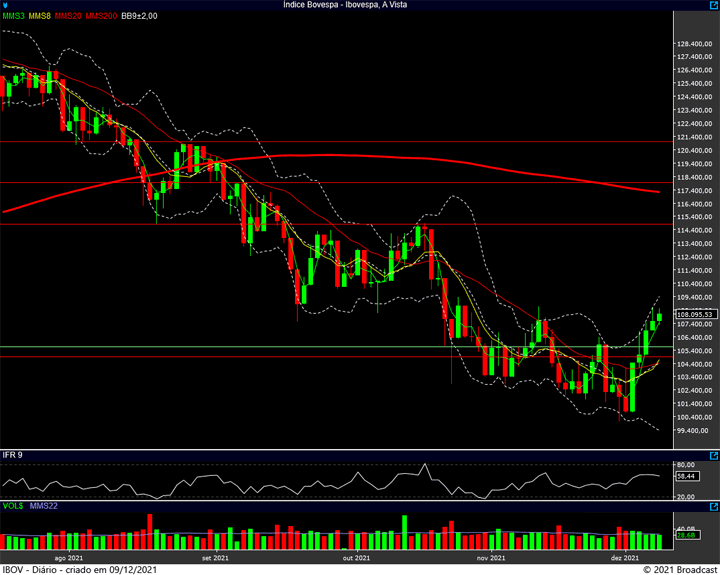Image resolution: width=720 pixels, height=575 pixels.
Task: Click the IFR value tag 58,44
Action: [687, 476]
